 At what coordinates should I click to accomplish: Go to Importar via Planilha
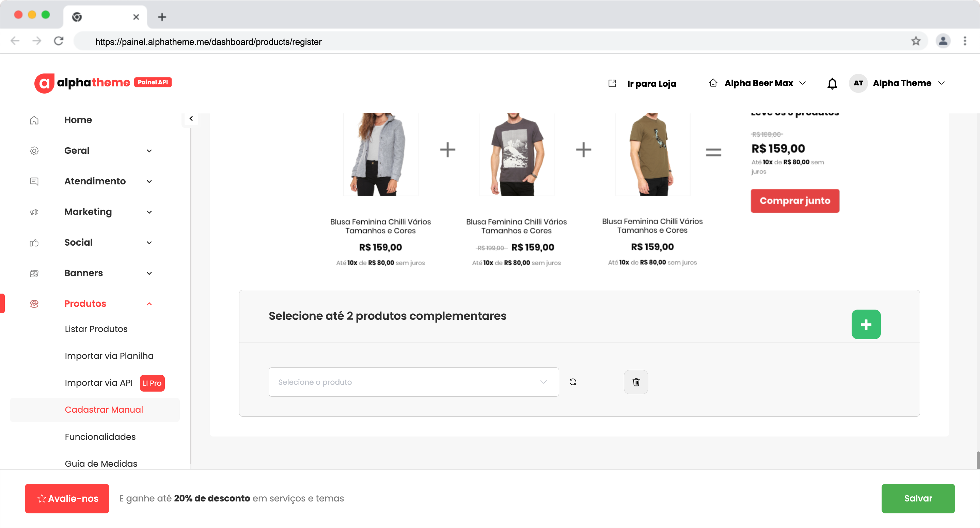(109, 356)
